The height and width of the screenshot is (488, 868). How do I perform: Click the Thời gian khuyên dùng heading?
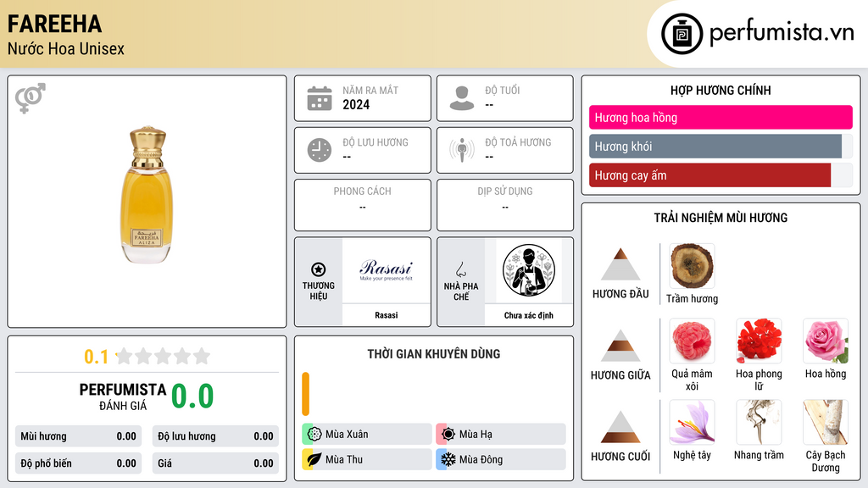(x=434, y=354)
